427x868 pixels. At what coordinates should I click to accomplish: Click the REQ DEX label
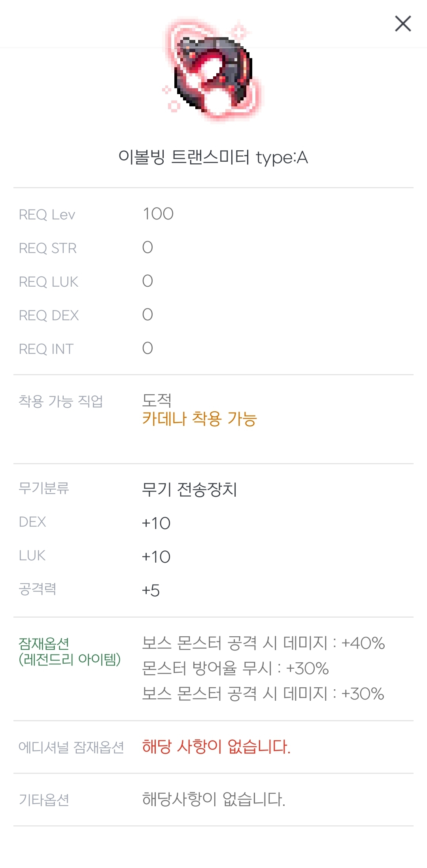click(x=49, y=316)
